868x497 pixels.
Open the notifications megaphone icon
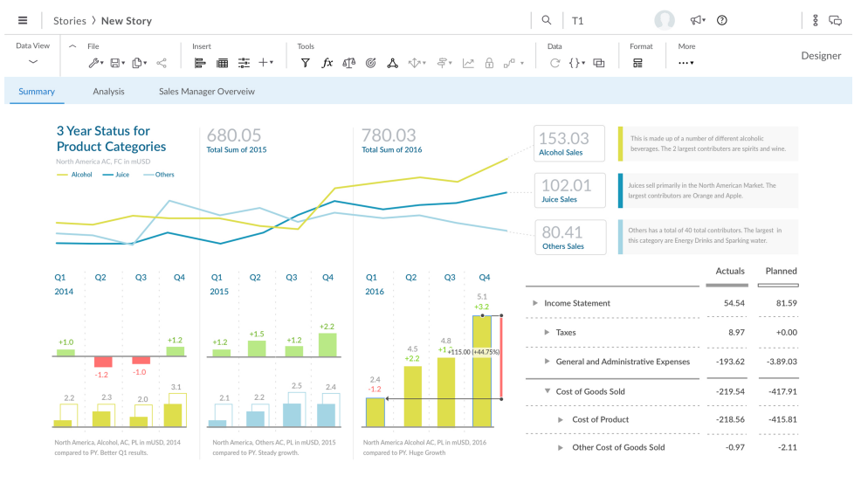(x=698, y=20)
